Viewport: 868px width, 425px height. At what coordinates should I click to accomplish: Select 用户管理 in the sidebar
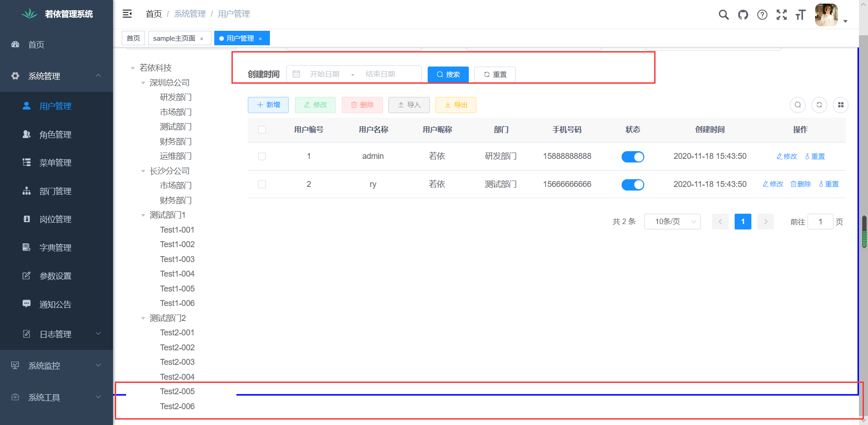tap(57, 106)
